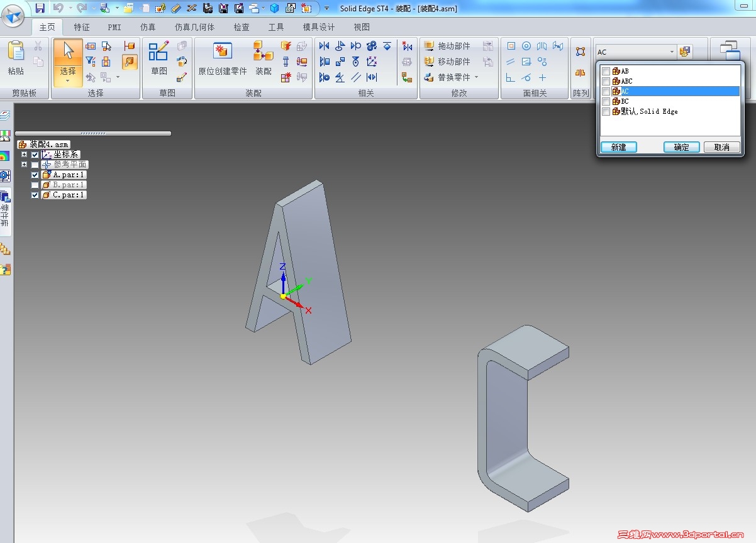Click 原位创建零件 create-in-place icon
This screenshot has width=756, height=543.
coord(223,59)
